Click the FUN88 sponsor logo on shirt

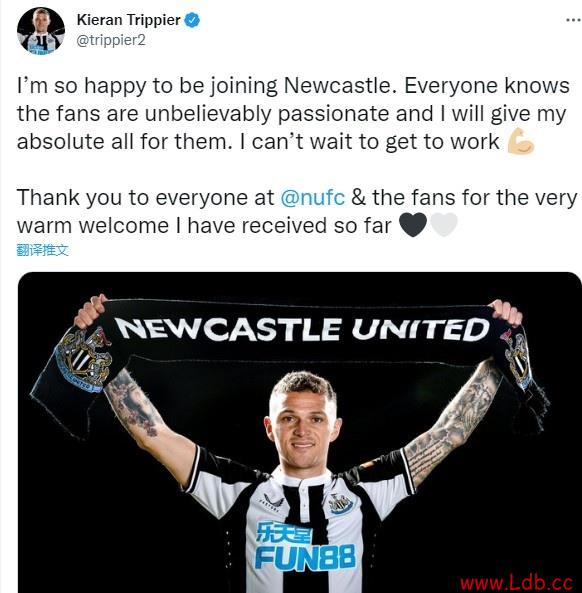pos(305,546)
